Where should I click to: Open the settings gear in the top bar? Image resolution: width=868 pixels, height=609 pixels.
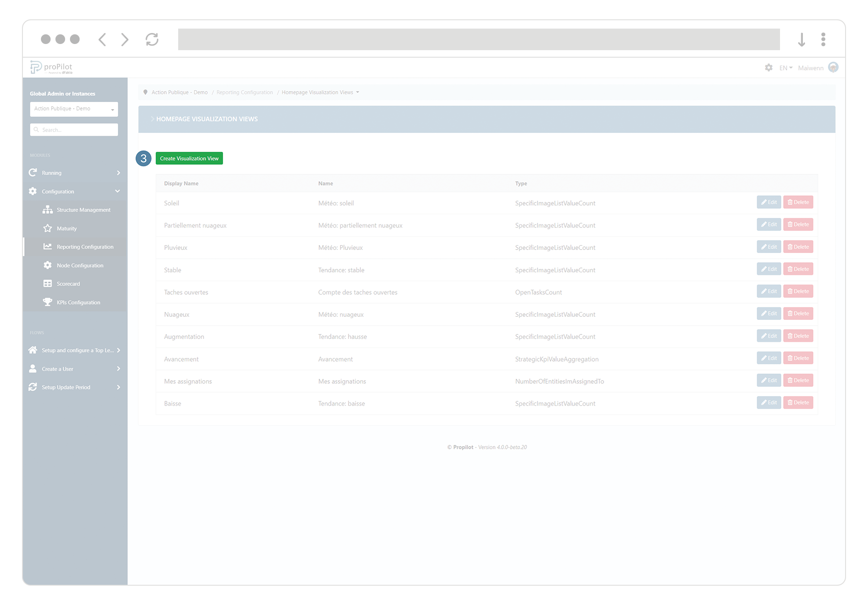coord(769,68)
